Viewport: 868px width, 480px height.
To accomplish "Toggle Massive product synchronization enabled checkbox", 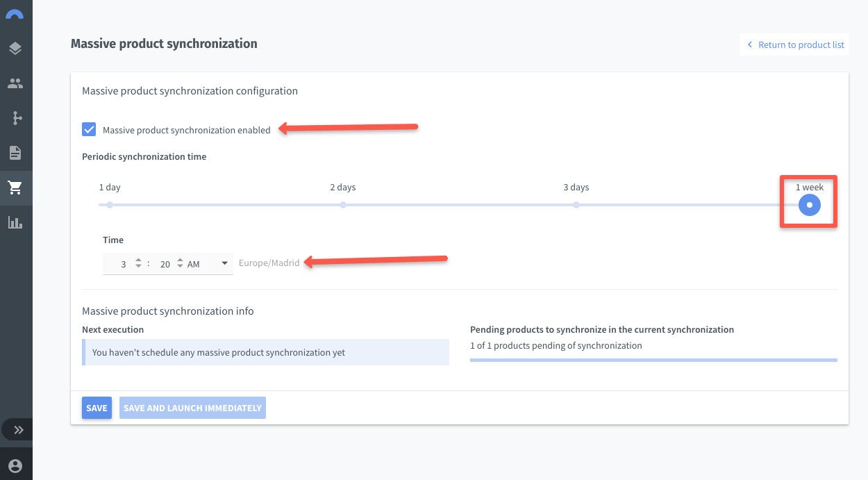I will (89, 129).
